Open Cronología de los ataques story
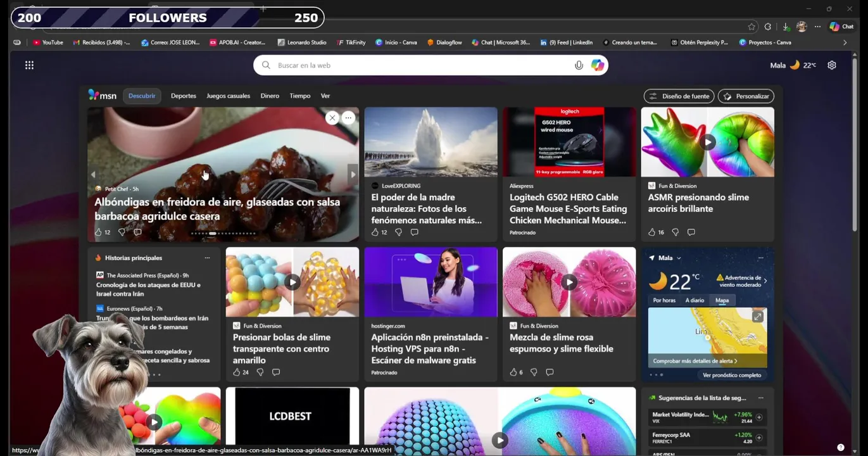 (148, 289)
